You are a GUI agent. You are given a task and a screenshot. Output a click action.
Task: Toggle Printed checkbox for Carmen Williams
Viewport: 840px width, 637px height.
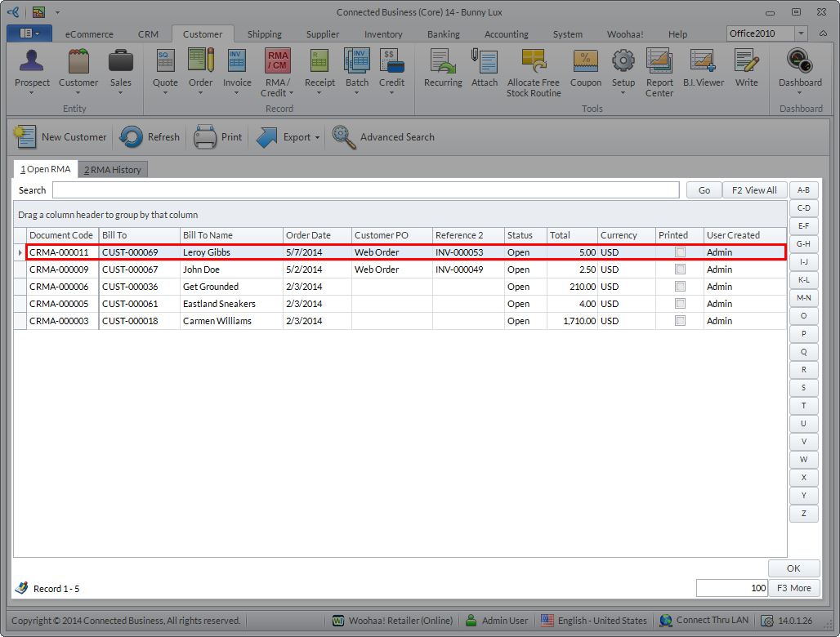pos(680,321)
